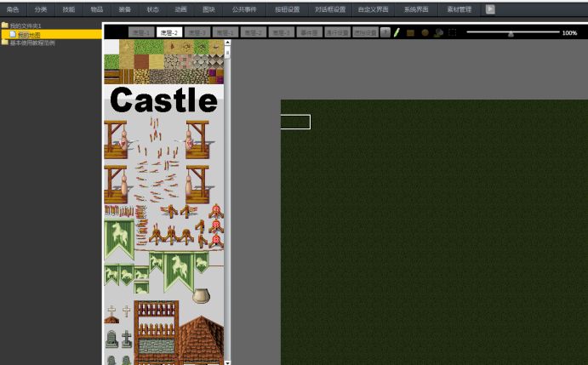The width and height of the screenshot is (588, 365).
Task: Open the 角色 menu tab
Action: click(13, 9)
